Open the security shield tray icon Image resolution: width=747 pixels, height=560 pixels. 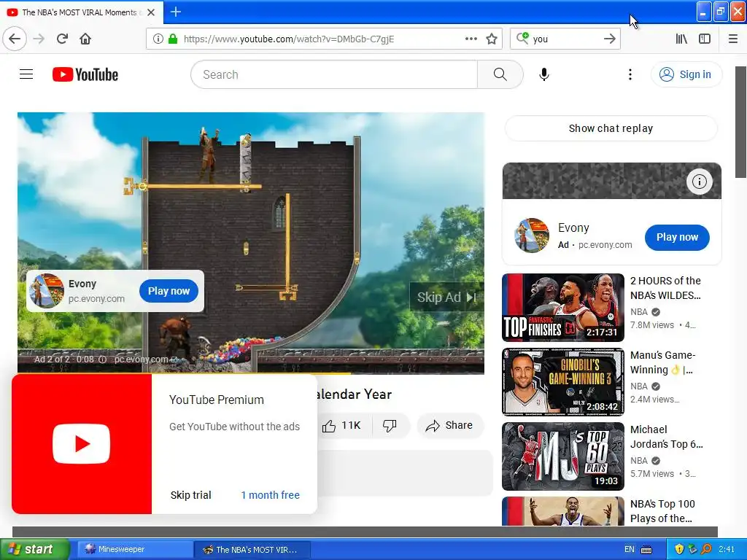(679, 549)
